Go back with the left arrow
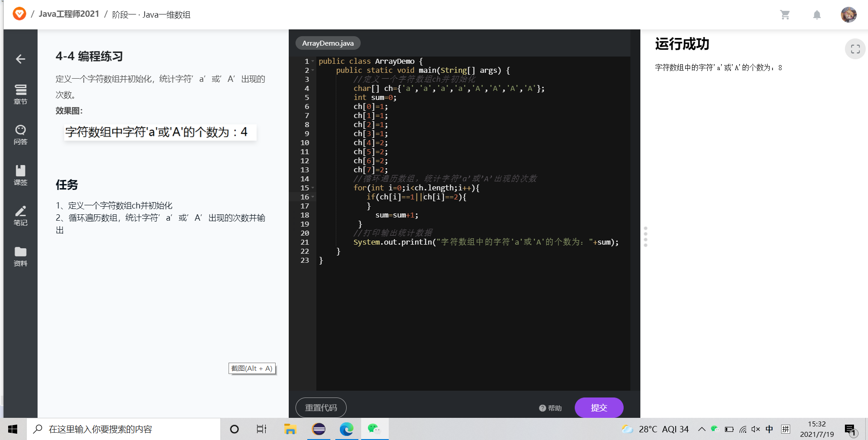The width and height of the screenshot is (868, 440). 20,59
